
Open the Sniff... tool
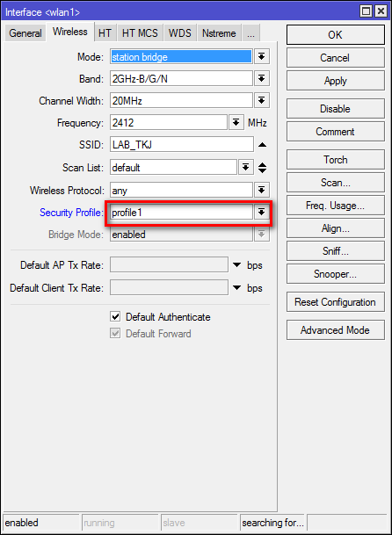[x=336, y=251]
